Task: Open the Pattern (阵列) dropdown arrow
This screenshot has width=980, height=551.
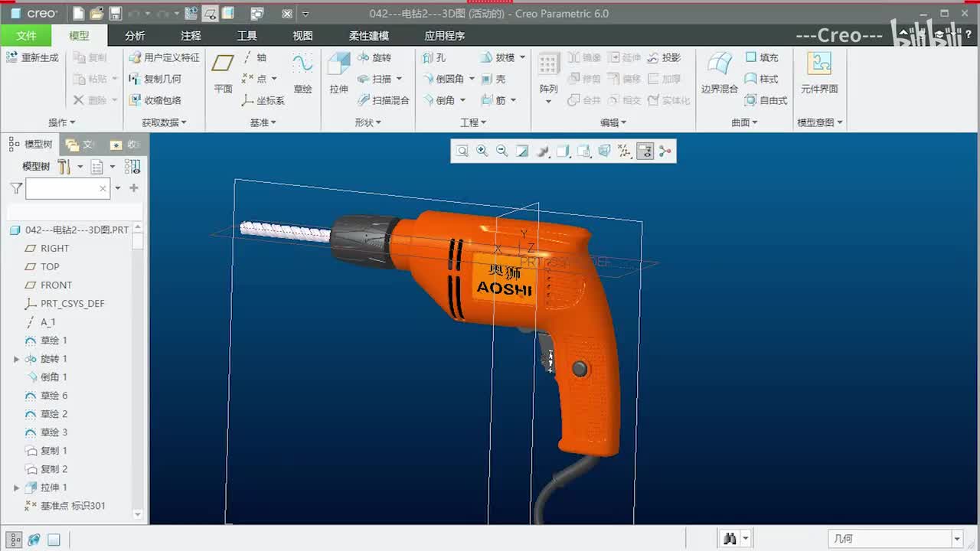Action: 548,101
